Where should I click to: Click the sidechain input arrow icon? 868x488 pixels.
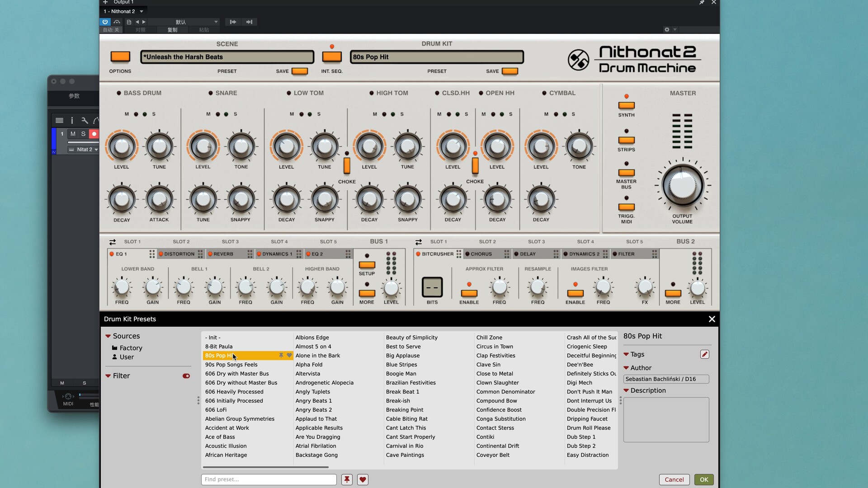(x=233, y=22)
